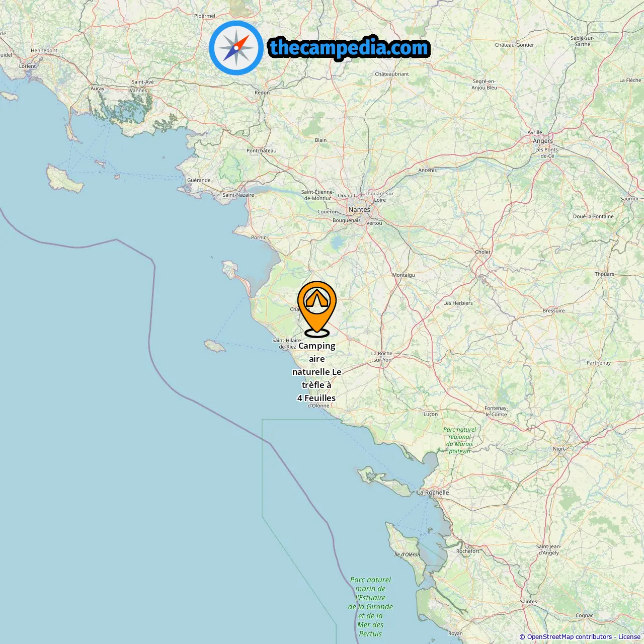Screen dimensions: 644x644
Task: Click the orange camping tent marker pin
Action: 316,309
